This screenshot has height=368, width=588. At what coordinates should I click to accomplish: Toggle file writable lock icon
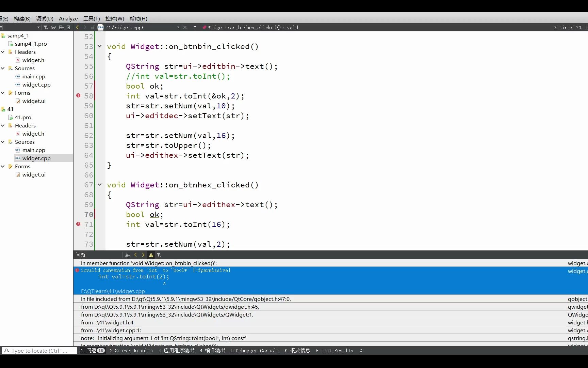tap(93, 27)
